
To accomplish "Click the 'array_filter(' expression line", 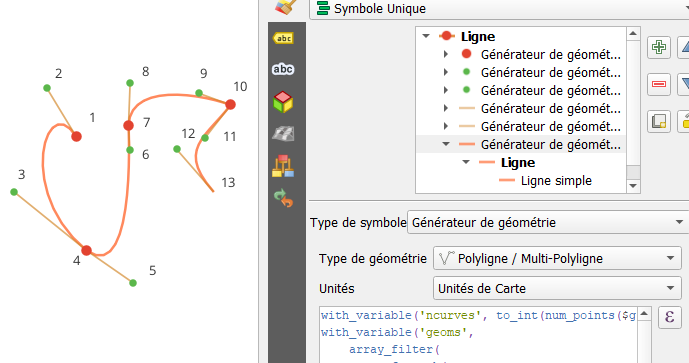I will tap(395, 349).
